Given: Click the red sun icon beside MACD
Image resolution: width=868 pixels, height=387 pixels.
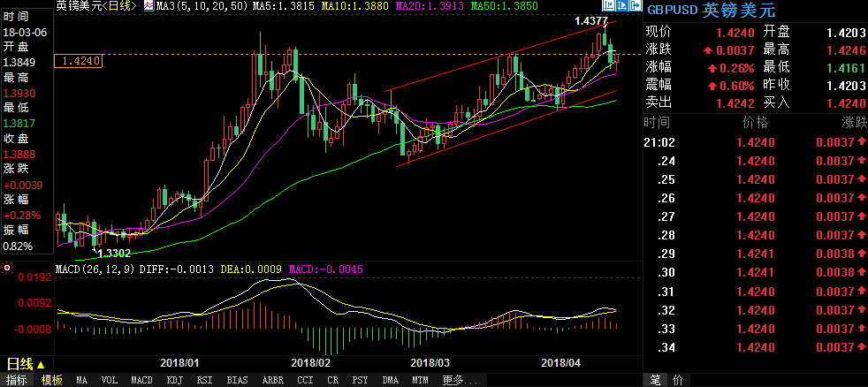Looking at the screenshot, I should [8, 268].
